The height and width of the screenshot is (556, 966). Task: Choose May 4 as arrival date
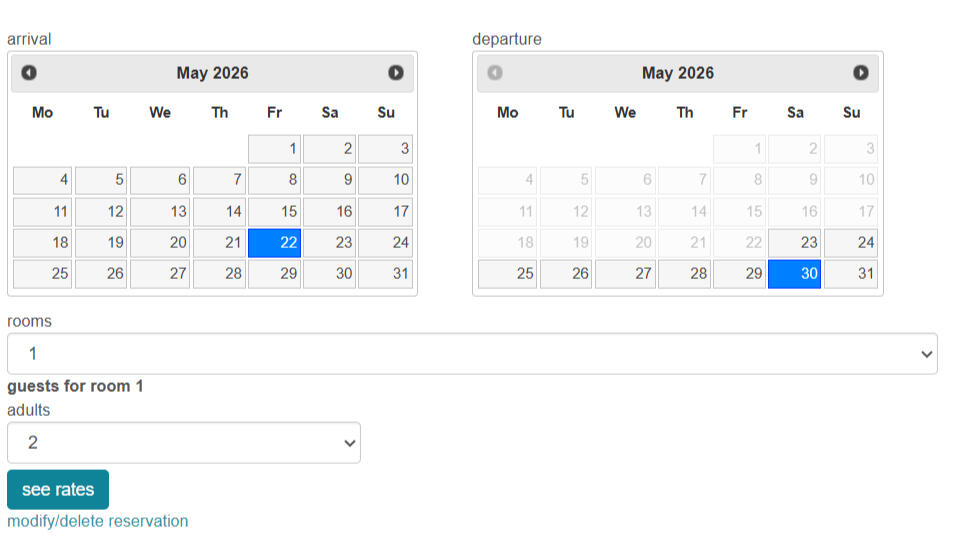tap(43, 181)
